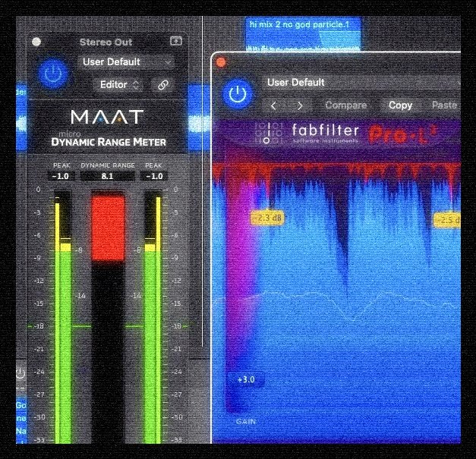Open the User Default preset menu in MAAT window

pyautogui.click(x=126, y=62)
